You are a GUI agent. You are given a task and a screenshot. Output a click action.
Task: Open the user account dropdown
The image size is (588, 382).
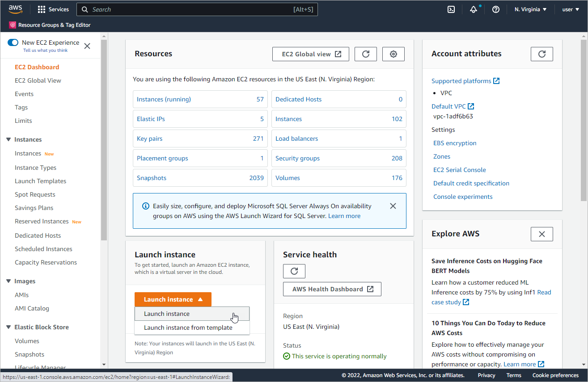tap(570, 9)
